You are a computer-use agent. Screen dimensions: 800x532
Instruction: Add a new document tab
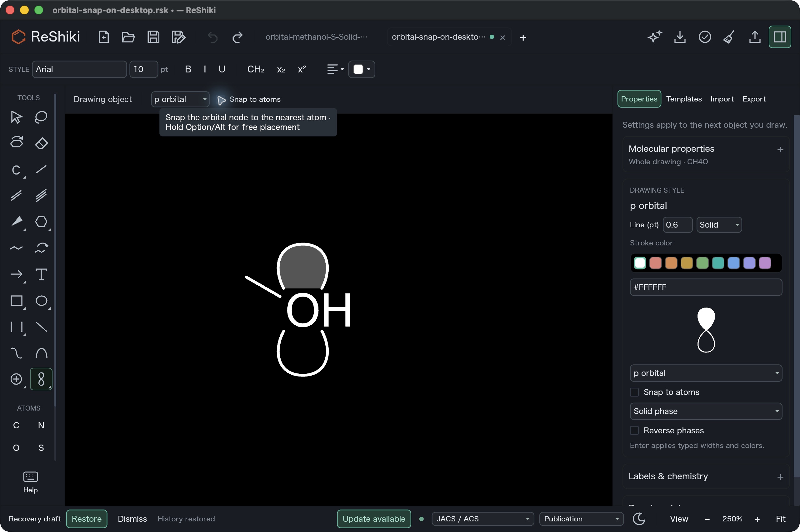pyautogui.click(x=523, y=37)
